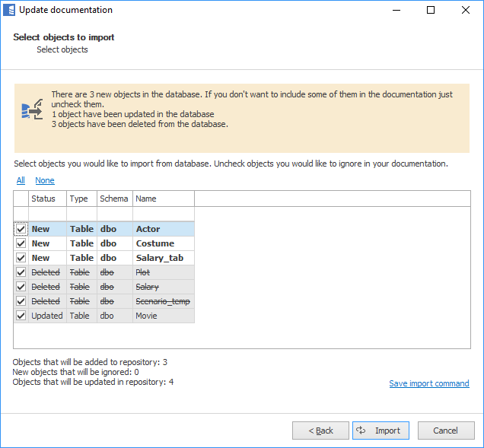
Task: Click the filter field under Name column
Action: [x=163, y=214]
